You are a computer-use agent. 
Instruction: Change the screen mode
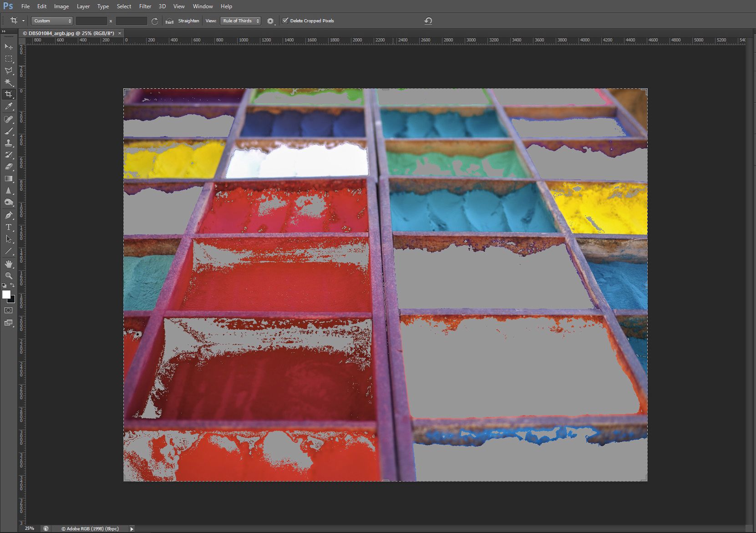pyautogui.click(x=9, y=323)
